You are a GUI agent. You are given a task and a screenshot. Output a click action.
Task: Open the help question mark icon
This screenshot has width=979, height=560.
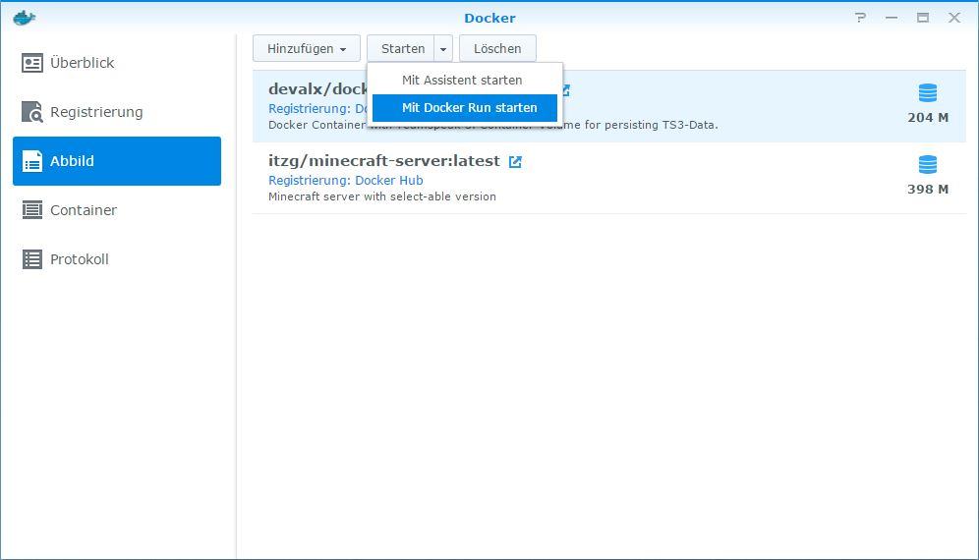[861, 18]
